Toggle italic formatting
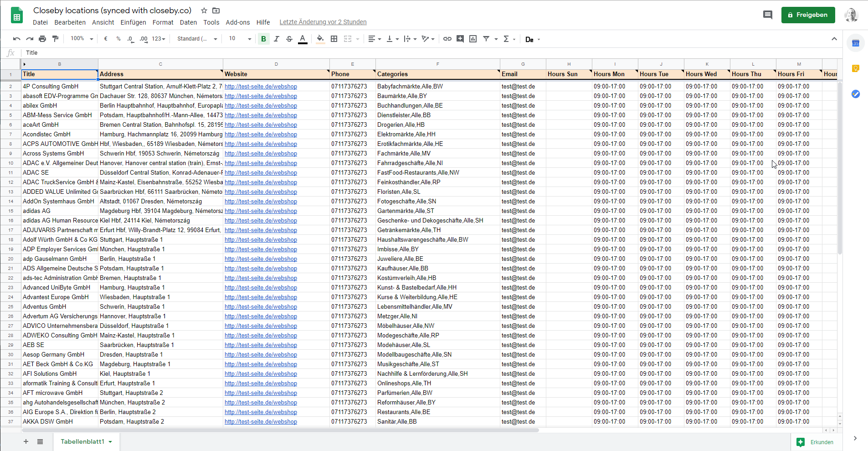 276,39
